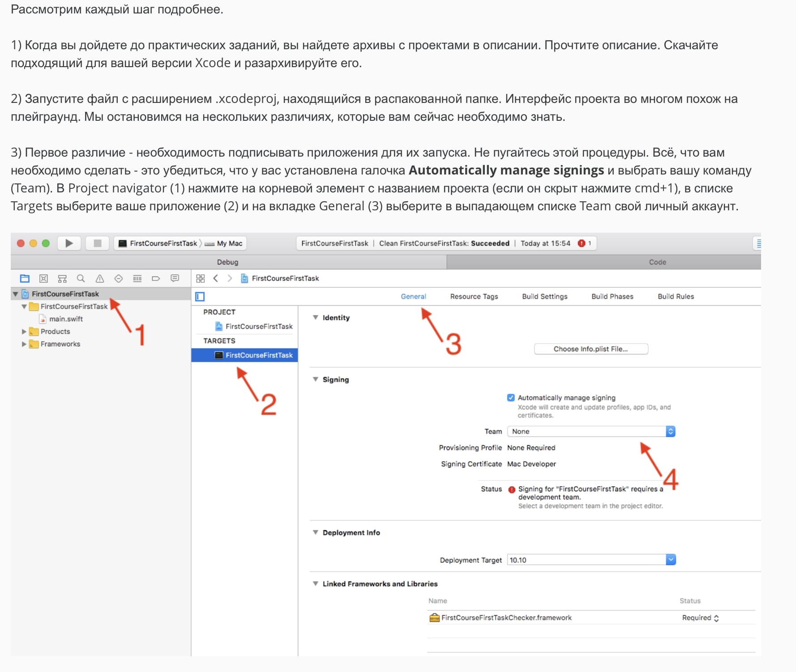The height and width of the screenshot is (672, 796).
Task: Click the related items grid icon
Action: click(201, 279)
